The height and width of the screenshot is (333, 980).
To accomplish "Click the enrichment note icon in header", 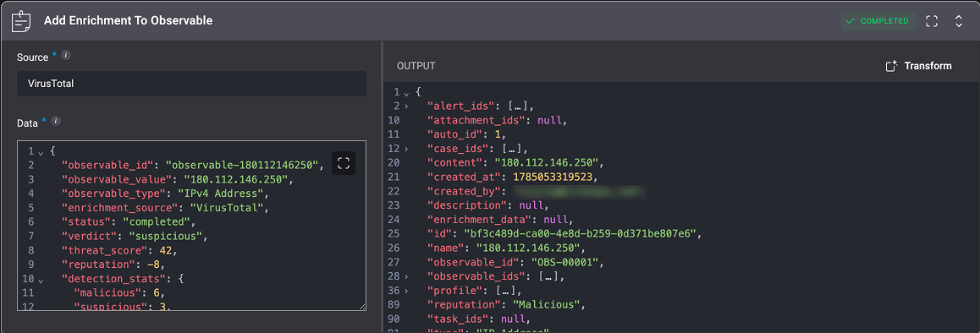I will pyautogui.click(x=21, y=20).
